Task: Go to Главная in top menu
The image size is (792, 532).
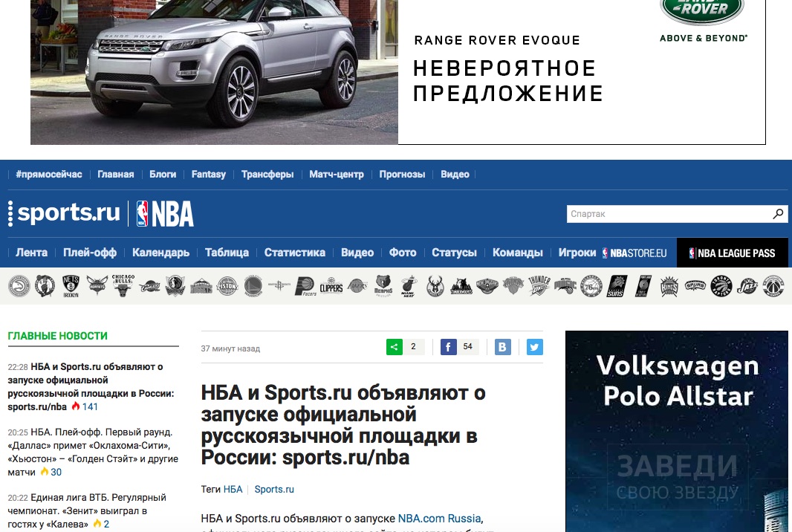Action: point(116,175)
